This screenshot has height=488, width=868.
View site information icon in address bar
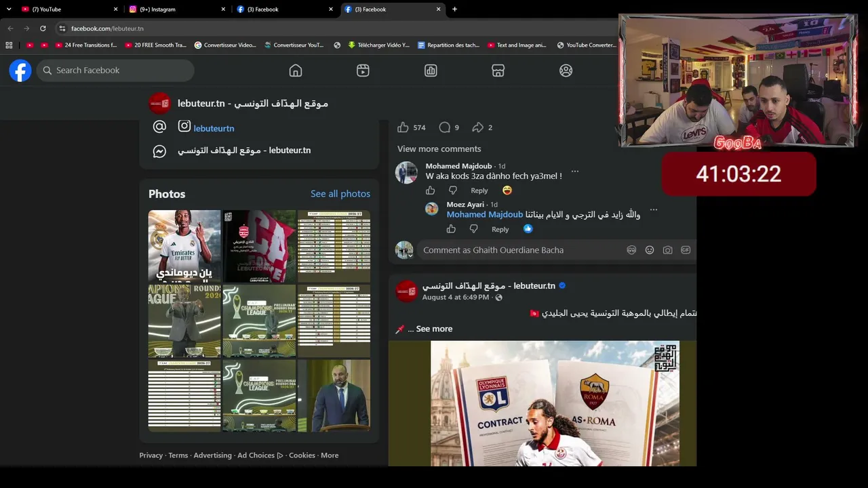62,28
